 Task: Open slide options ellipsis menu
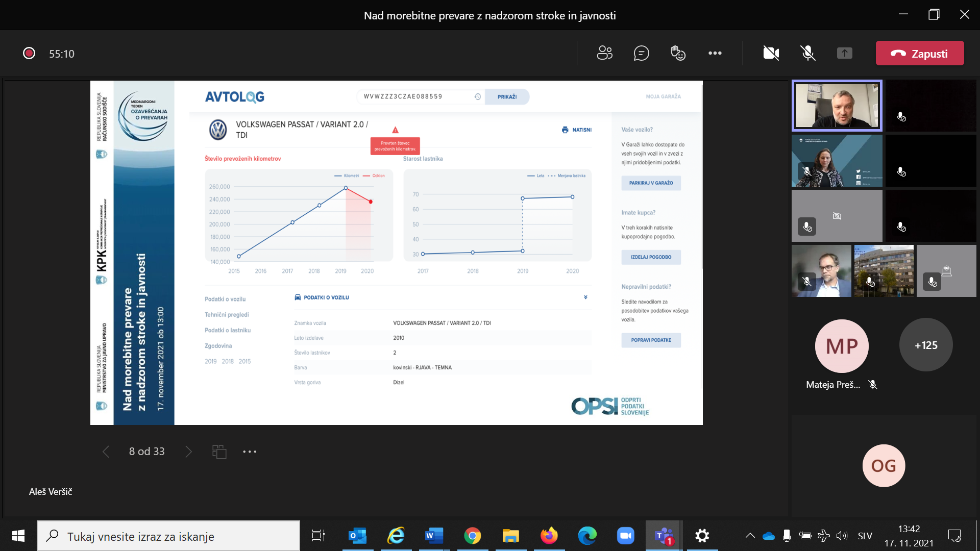(x=250, y=452)
